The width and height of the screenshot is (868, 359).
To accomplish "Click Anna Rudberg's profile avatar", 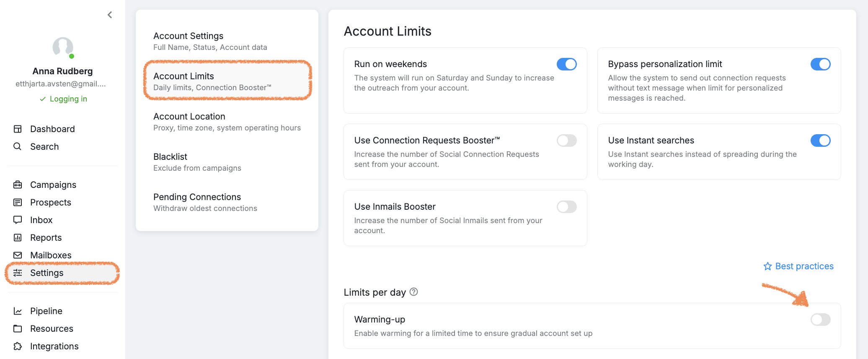I will click(x=63, y=47).
